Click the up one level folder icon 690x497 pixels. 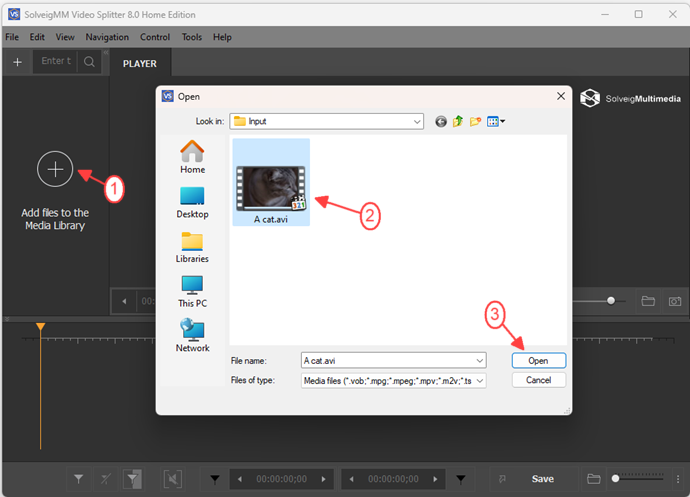[x=458, y=121]
